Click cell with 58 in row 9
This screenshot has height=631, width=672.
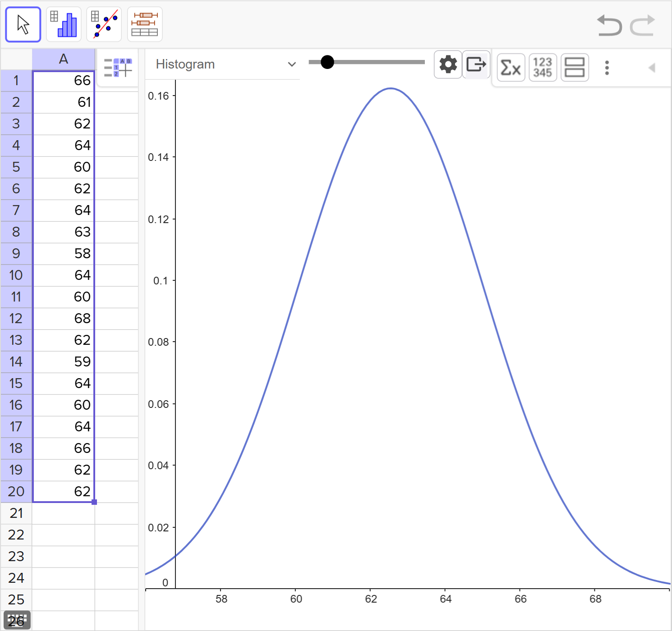[64, 254]
